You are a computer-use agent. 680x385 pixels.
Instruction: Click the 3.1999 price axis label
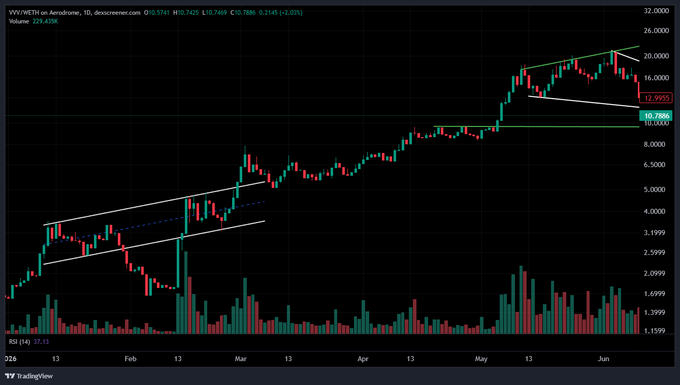[x=654, y=233]
